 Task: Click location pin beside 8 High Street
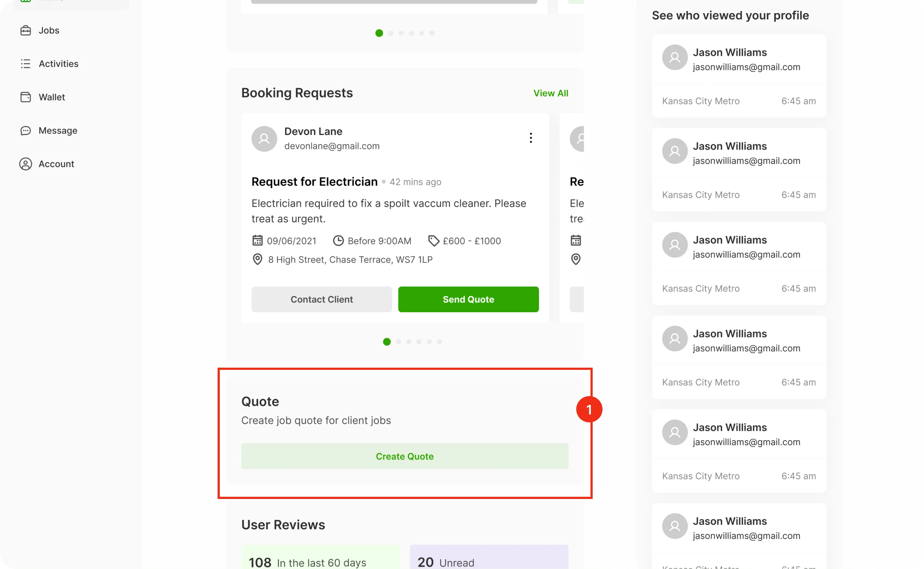coord(257,259)
